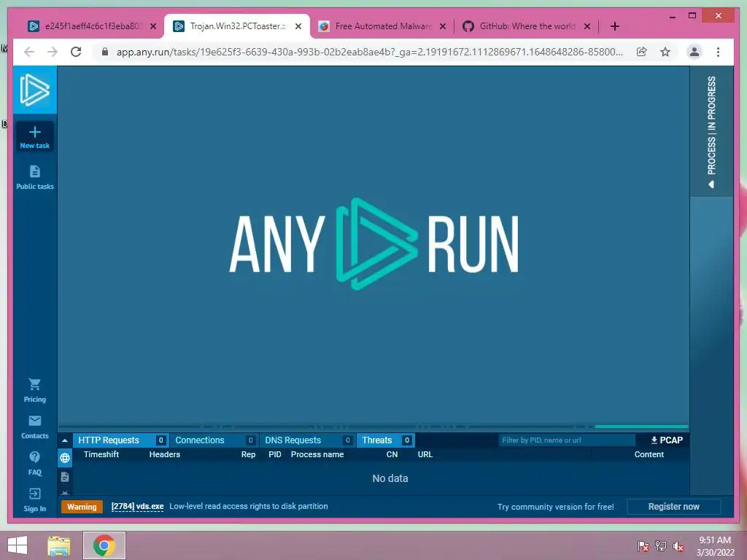The height and width of the screenshot is (560, 747).
Task: Click the Process name column header
Action: [x=317, y=454]
